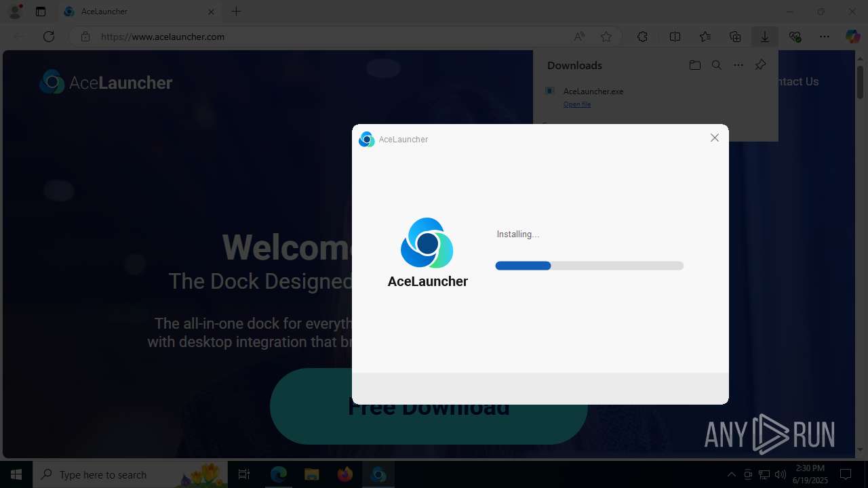Click the Free Download button on the webpage
The width and height of the screenshot is (868, 488).
pyautogui.click(x=429, y=407)
